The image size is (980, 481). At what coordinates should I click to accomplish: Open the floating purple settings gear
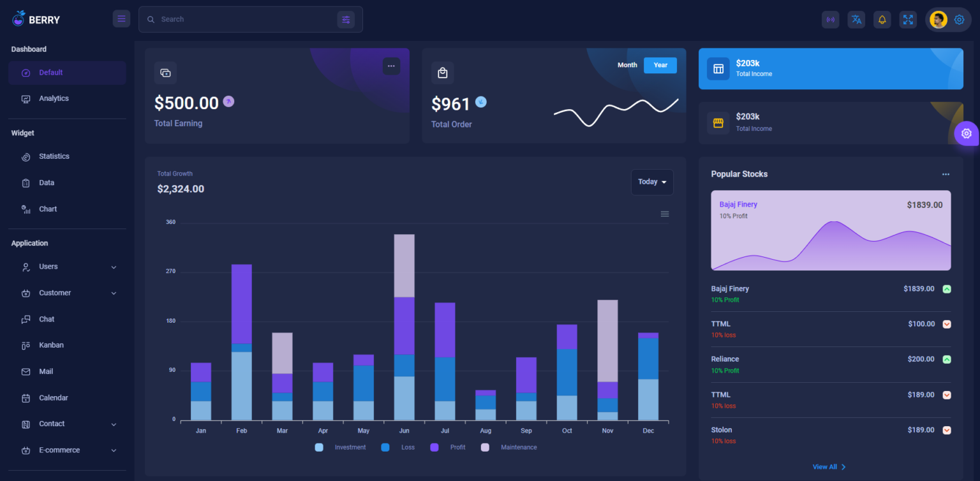(x=966, y=133)
